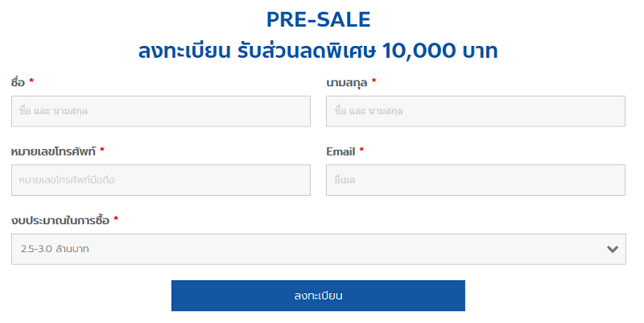Click the นามสกุล field label
The height and width of the screenshot is (323, 644).
click(x=347, y=82)
